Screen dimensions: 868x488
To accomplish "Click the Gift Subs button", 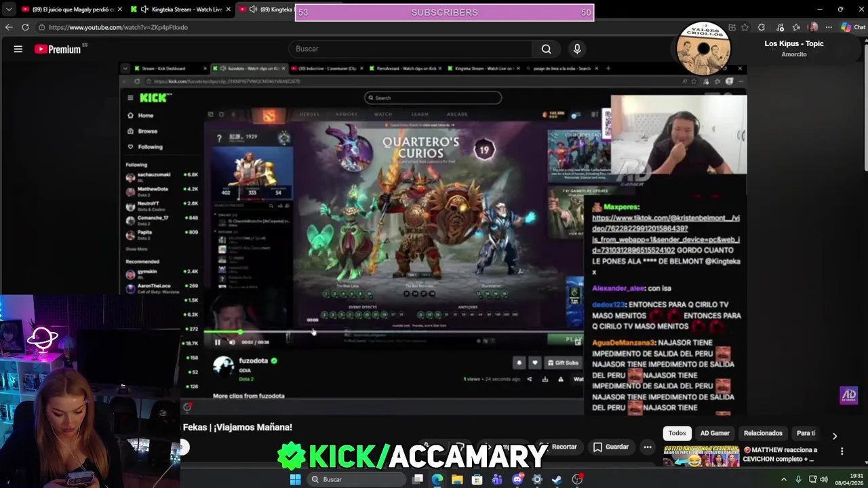I will coord(564,363).
